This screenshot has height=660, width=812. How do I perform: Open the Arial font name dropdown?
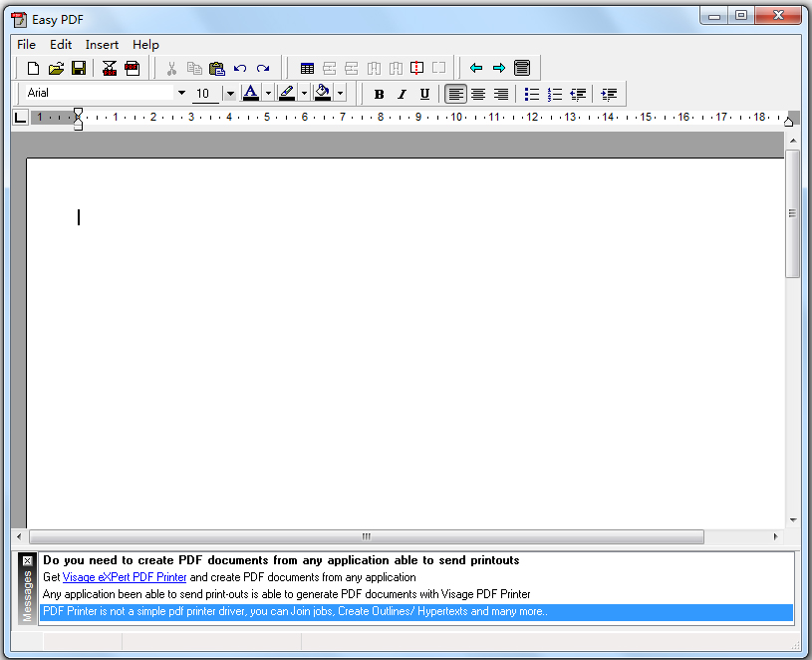(181, 93)
